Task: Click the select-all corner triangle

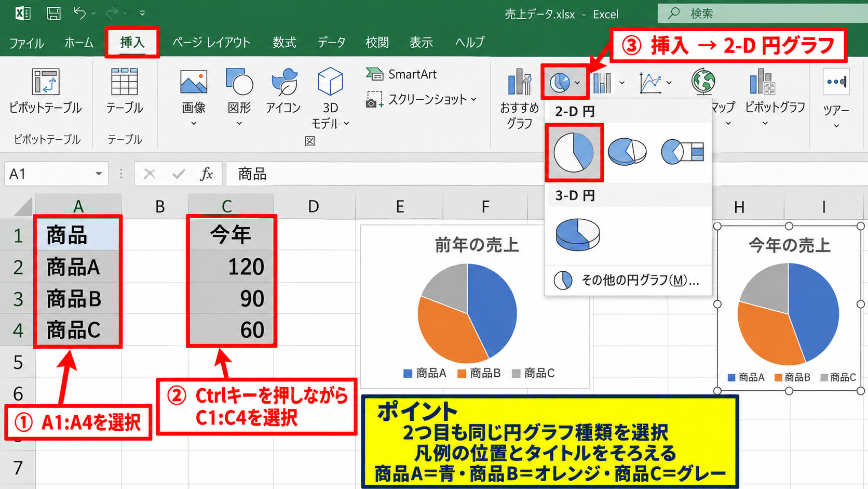Action: [23, 206]
